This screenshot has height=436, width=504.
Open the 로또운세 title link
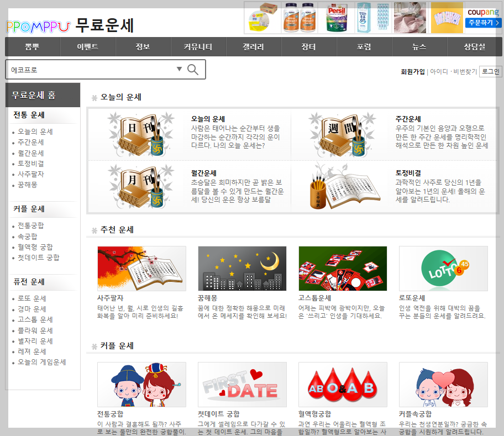pos(412,298)
